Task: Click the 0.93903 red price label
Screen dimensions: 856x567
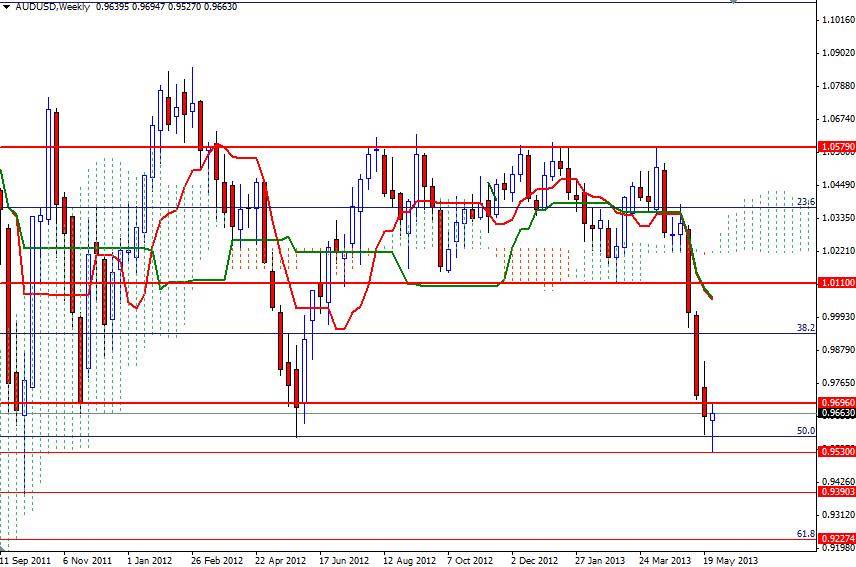Action: tap(837, 492)
